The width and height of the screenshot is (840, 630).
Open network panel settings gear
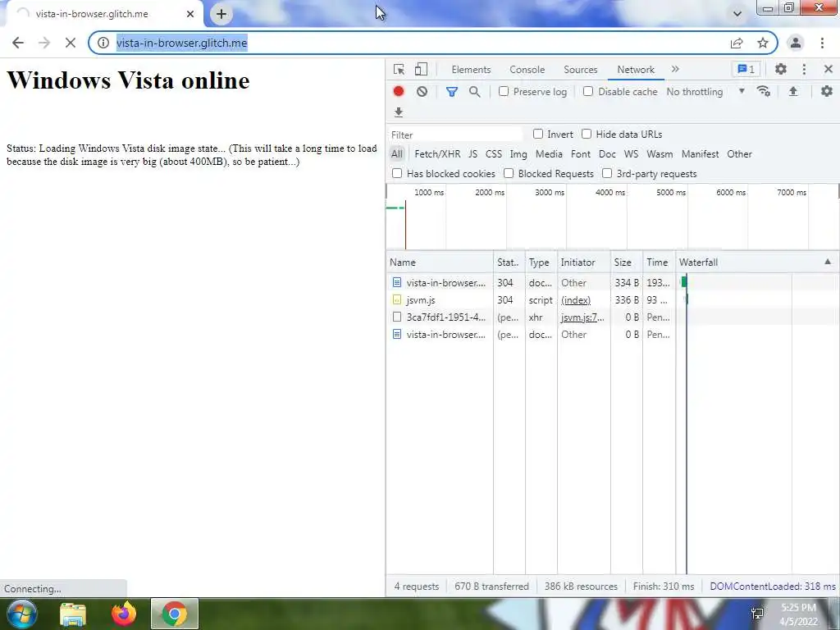click(827, 92)
